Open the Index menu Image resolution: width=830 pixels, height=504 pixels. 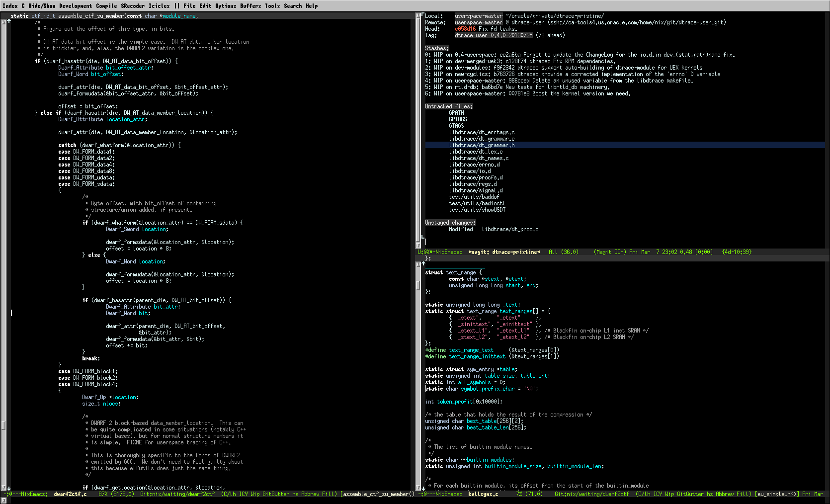coord(10,6)
